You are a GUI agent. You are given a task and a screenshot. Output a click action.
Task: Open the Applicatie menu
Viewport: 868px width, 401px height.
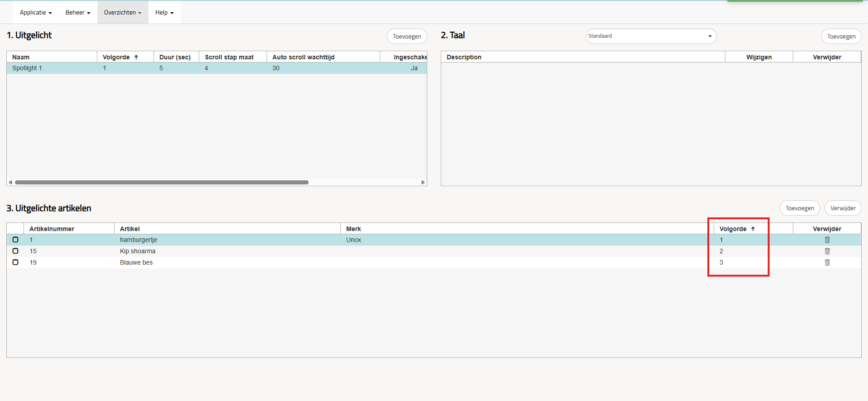coord(36,12)
